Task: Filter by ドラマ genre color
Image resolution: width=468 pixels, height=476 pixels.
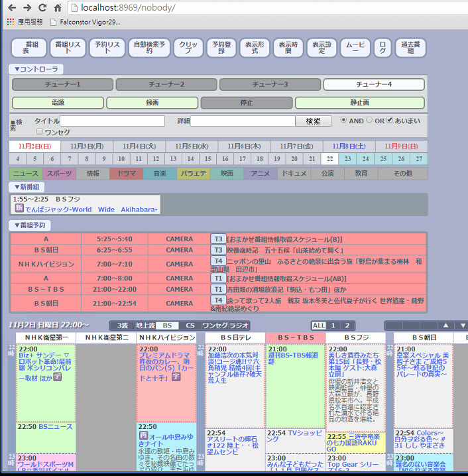Action: point(127,173)
